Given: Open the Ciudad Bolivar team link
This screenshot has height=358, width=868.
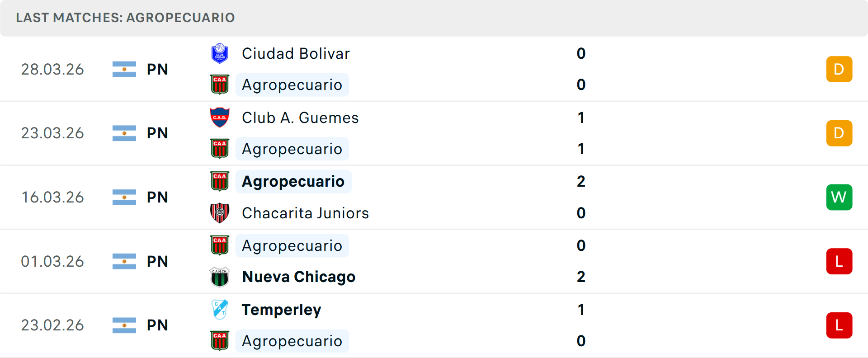Looking at the screenshot, I should pos(296,53).
